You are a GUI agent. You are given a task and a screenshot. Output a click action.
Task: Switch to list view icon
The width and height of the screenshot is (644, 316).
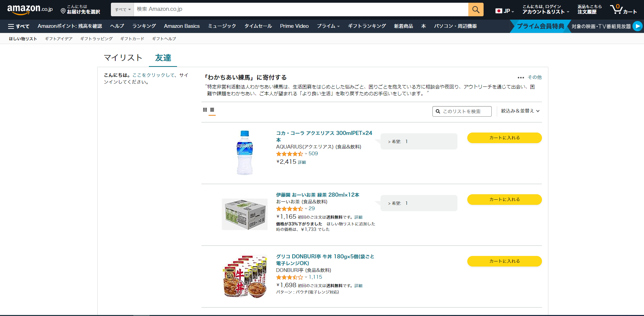click(212, 110)
